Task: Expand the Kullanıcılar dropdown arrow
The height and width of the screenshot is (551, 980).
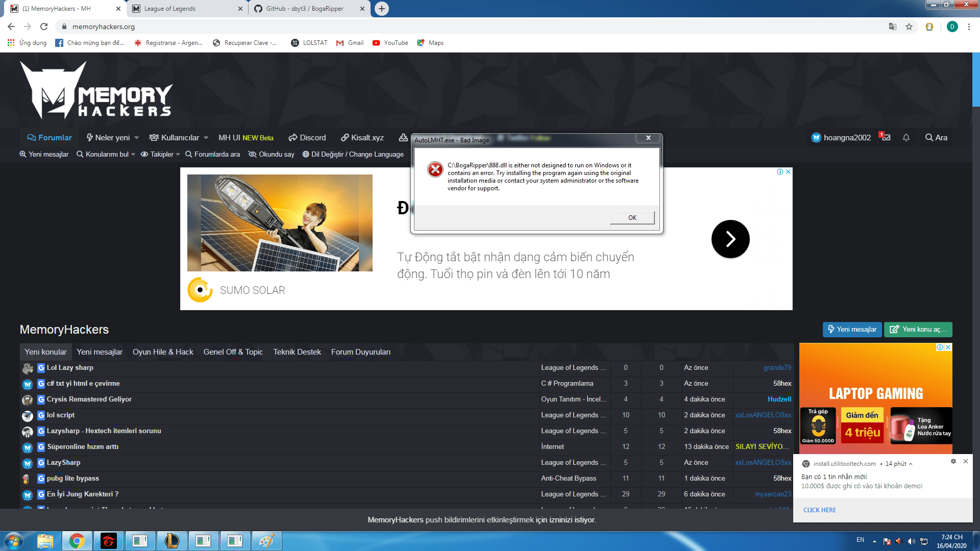Action: 206,138
